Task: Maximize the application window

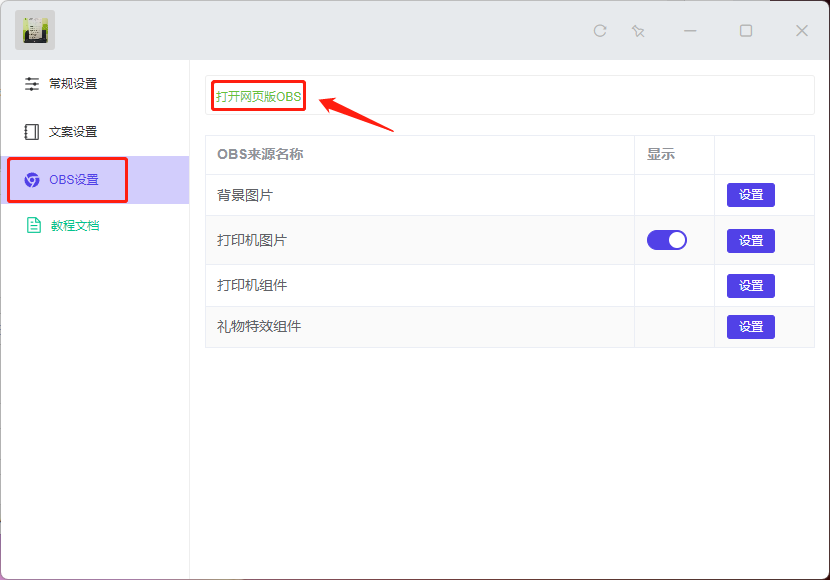Action: pyautogui.click(x=746, y=31)
